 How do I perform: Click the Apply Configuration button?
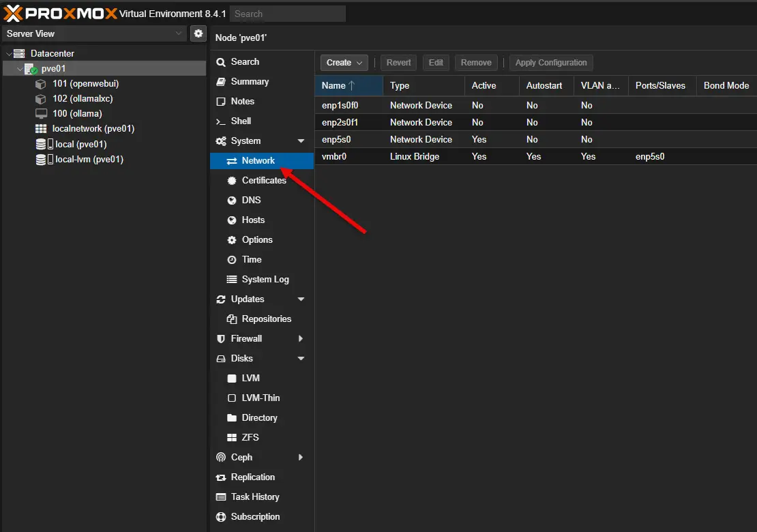551,63
